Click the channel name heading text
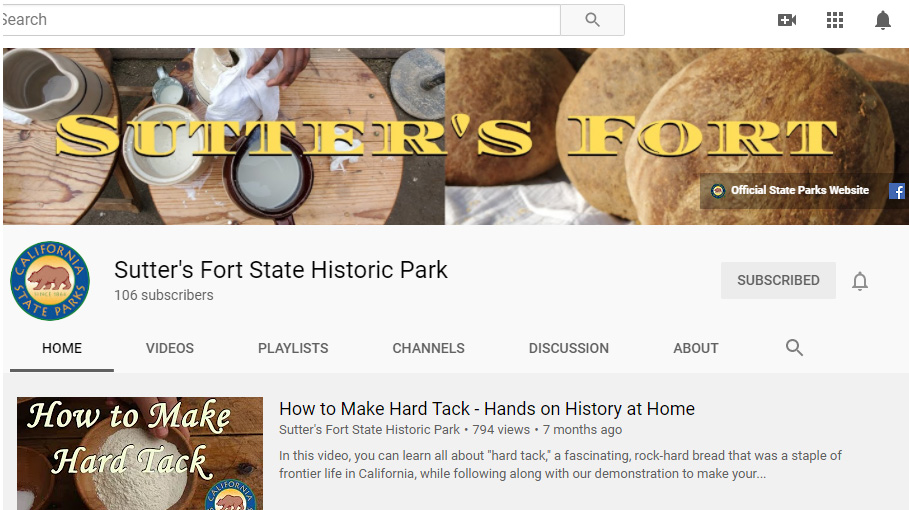 [x=281, y=270]
